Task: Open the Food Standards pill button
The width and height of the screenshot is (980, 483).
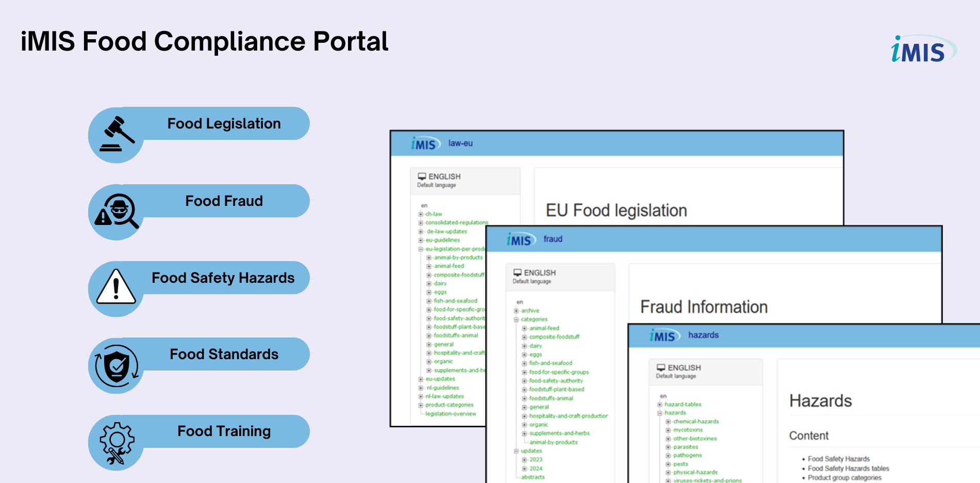Action: (x=224, y=354)
